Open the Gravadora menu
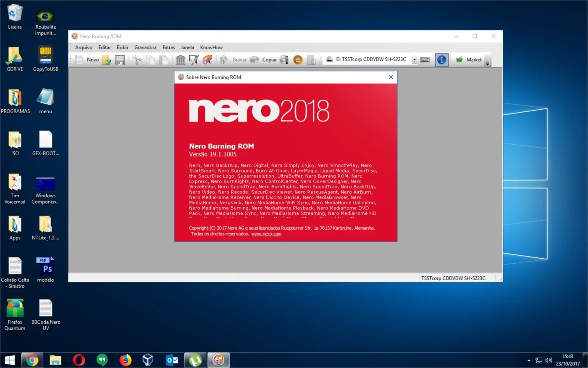Viewport: 588px width, 368px height. point(145,48)
